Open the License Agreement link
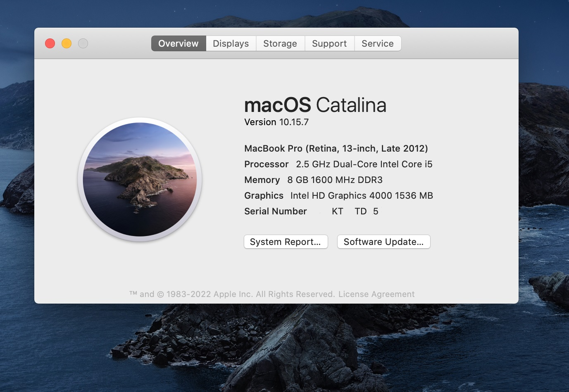 [376, 294]
